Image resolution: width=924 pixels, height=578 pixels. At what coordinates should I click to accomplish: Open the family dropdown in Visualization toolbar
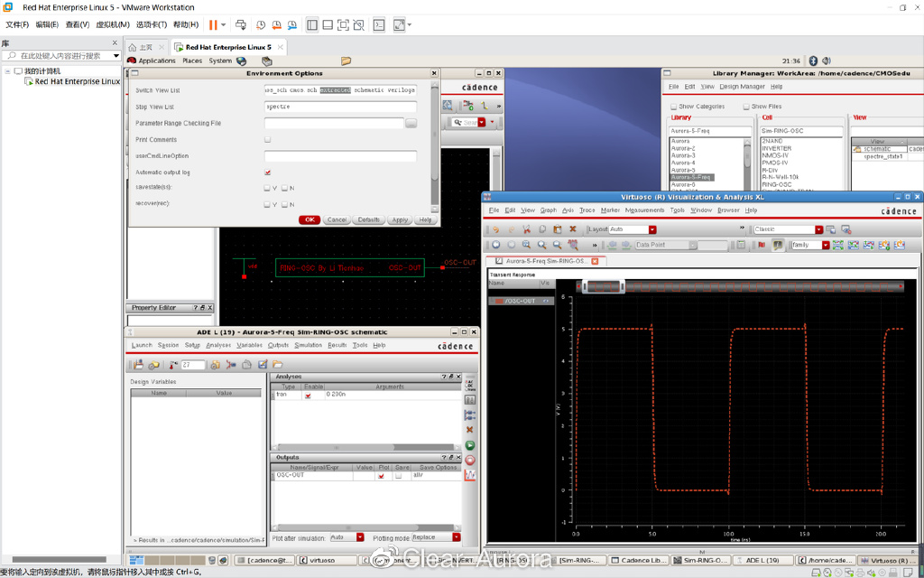(826, 245)
